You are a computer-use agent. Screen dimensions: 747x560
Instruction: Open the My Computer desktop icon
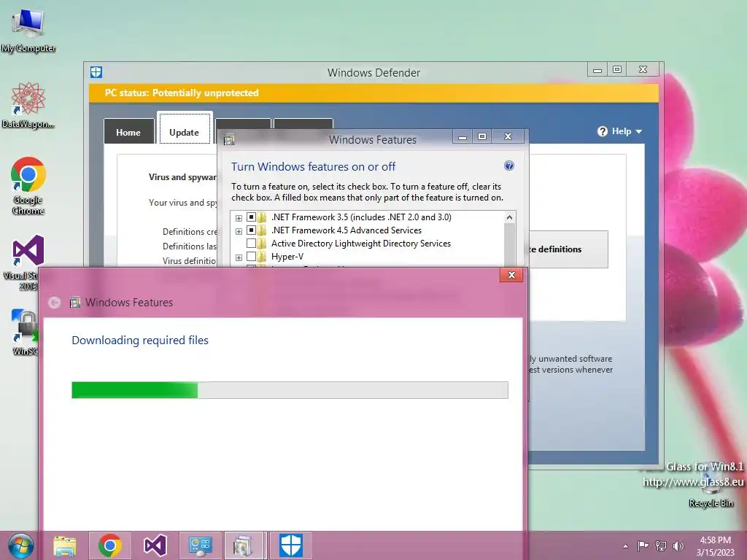tap(28, 31)
